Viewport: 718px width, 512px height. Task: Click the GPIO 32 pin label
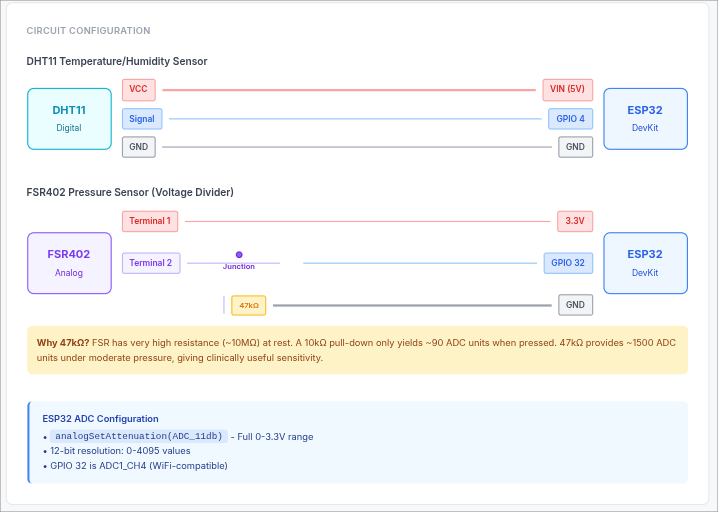point(568,263)
